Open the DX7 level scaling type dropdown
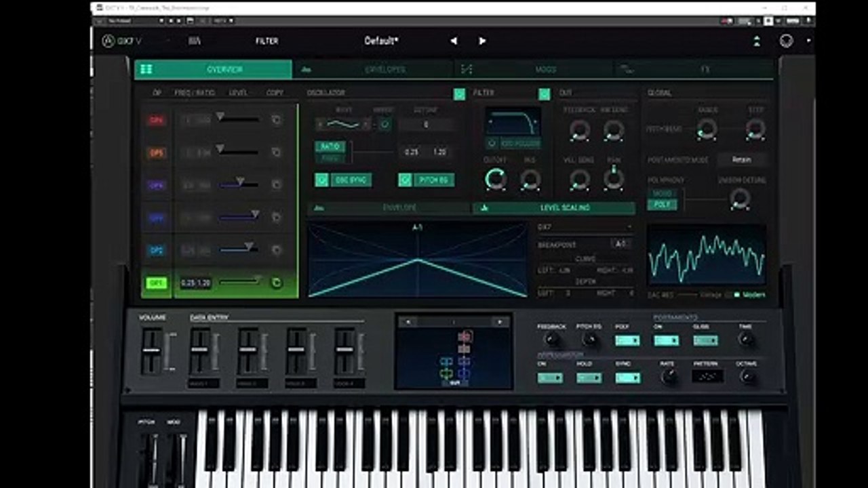Screen dimensions: 868x488 tap(585, 227)
